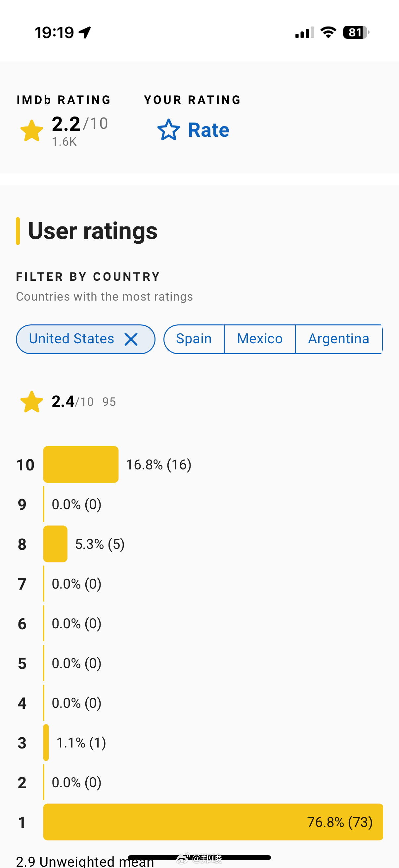Tap the battery indicator in status bar

pyautogui.click(x=356, y=32)
